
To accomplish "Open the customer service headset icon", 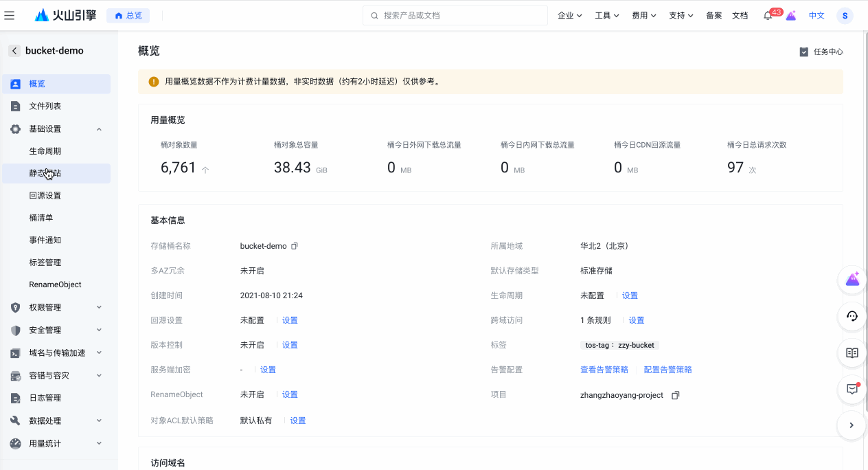I will click(x=852, y=316).
